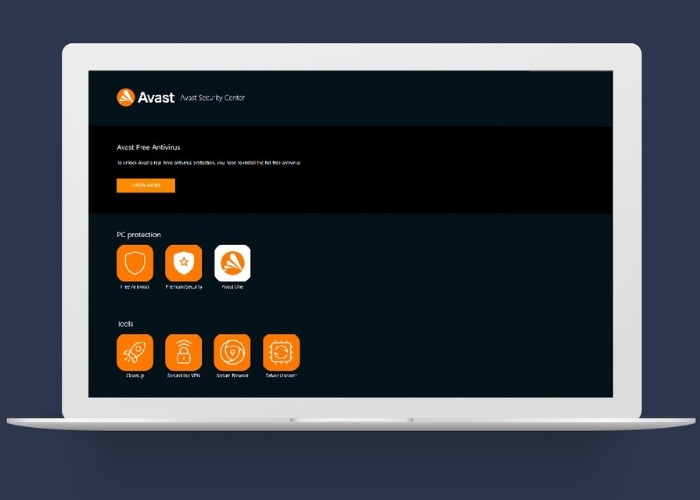
Task: Launch the Cleanup rocket icon
Action: (x=135, y=352)
